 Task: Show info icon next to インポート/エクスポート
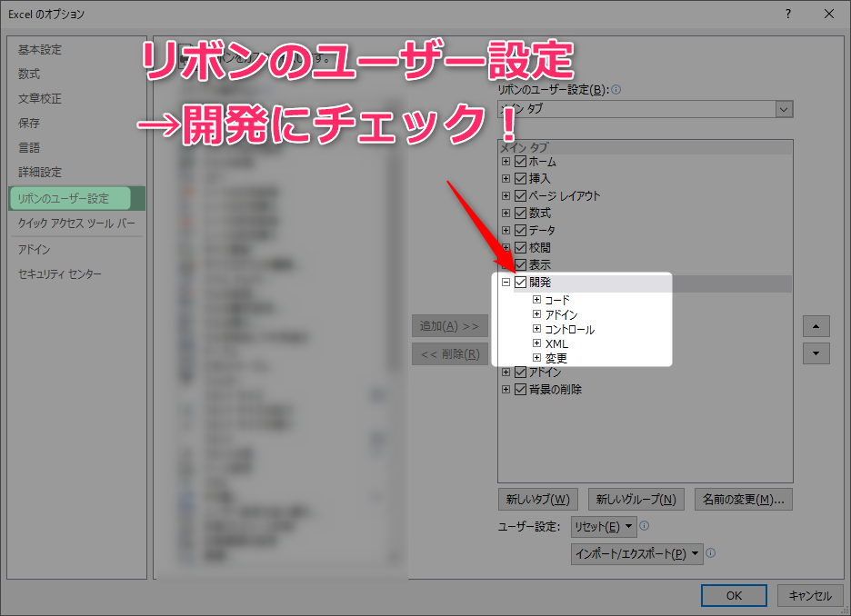pyautogui.click(x=710, y=553)
